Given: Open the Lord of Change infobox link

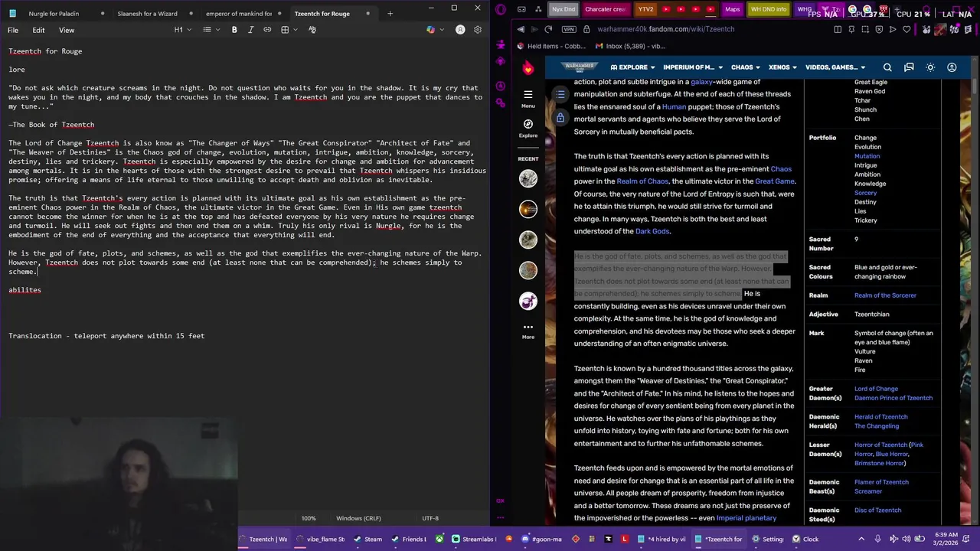Looking at the screenshot, I should [876, 389].
